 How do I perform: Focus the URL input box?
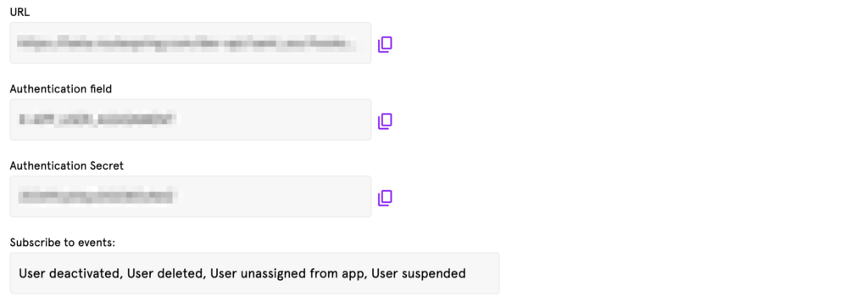click(191, 42)
